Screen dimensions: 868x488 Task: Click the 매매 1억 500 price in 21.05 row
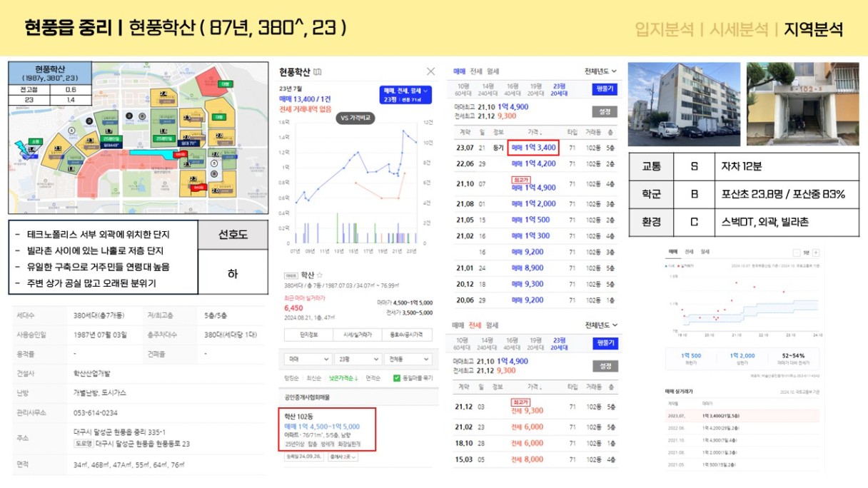click(x=530, y=220)
